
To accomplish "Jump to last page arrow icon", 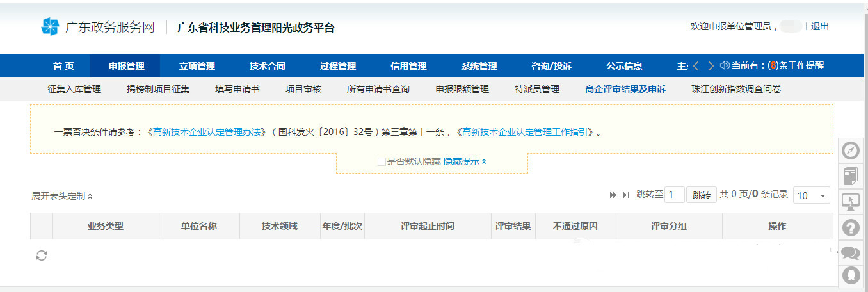I will [x=625, y=195].
